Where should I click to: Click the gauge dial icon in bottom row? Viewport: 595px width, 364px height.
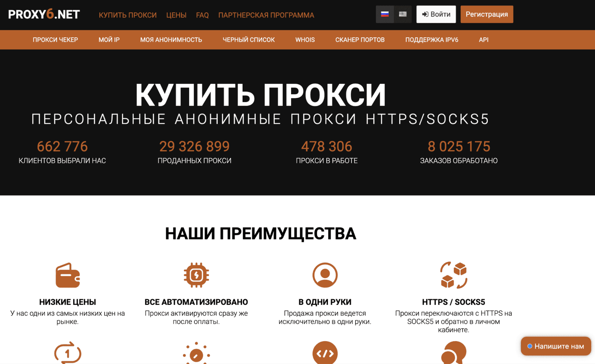196,353
